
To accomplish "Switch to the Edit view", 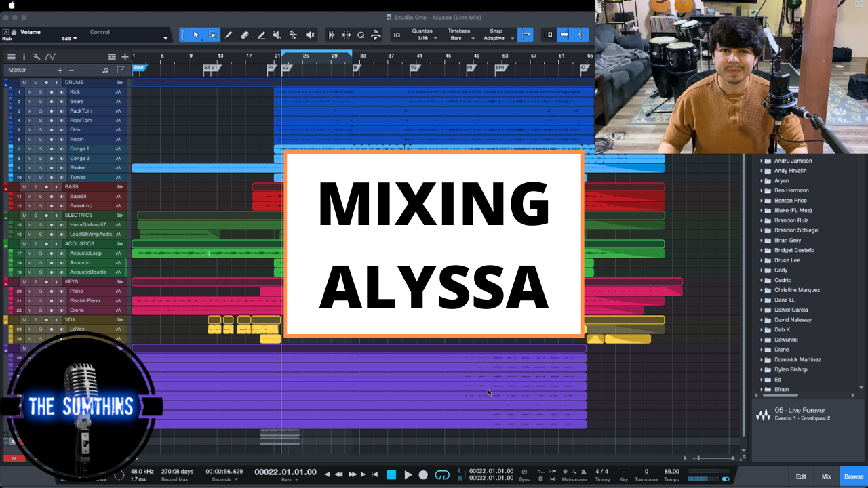I will click(801, 476).
